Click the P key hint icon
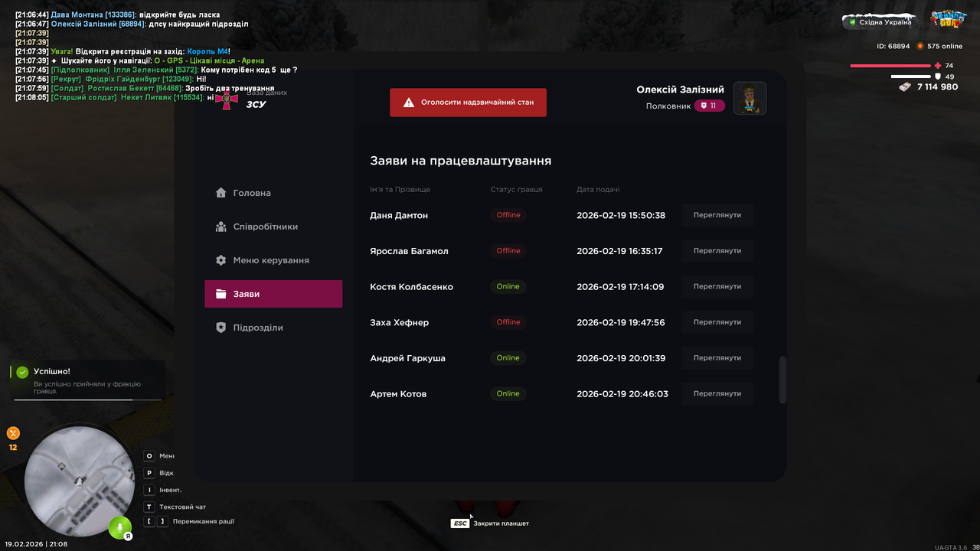Image resolution: width=980 pixels, height=551 pixels. (x=149, y=473)
